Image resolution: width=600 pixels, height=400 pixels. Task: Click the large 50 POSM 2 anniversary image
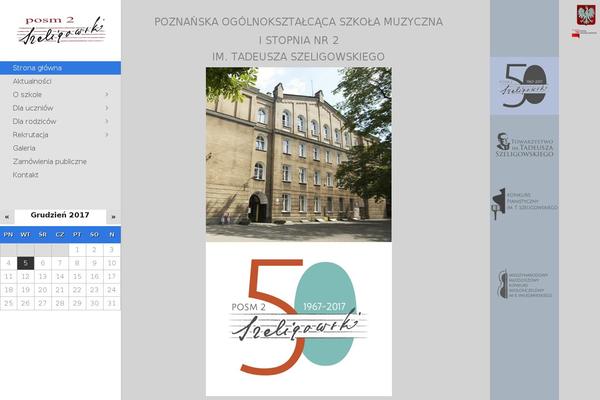[298, 318]
